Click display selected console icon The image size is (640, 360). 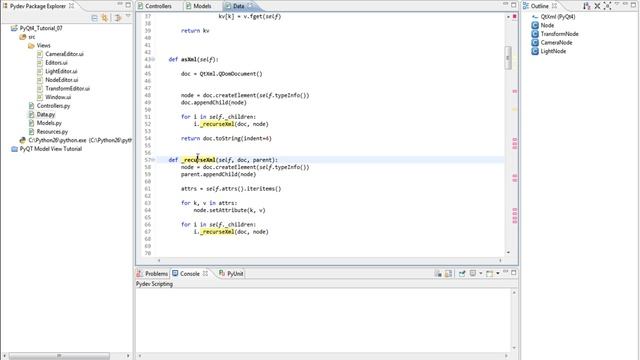pyautogui.click(x=473, y=273)
